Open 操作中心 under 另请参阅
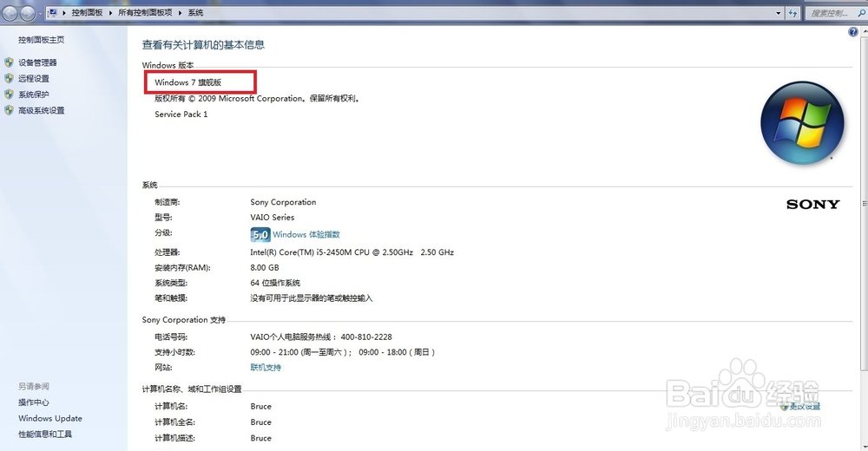Viewport: 868px width, 451px height. click(x=34, y=402)
